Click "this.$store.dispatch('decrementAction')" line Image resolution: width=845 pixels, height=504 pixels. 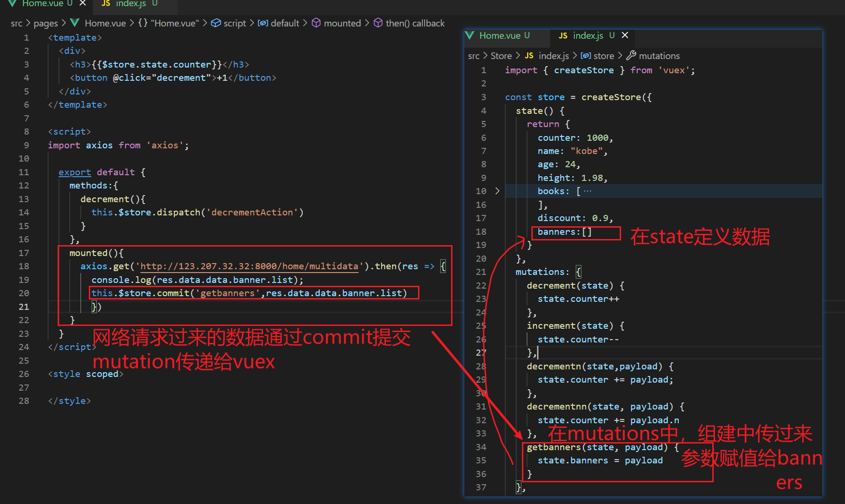(197, 212)
